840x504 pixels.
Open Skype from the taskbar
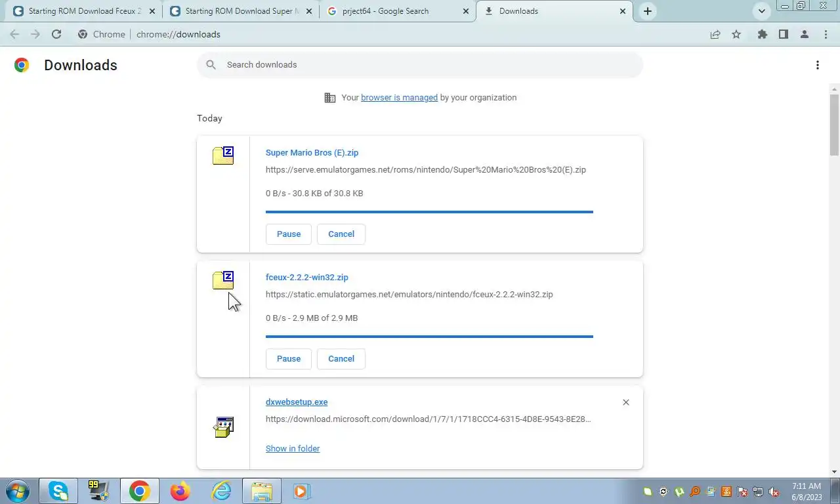[x=58, y=491]
